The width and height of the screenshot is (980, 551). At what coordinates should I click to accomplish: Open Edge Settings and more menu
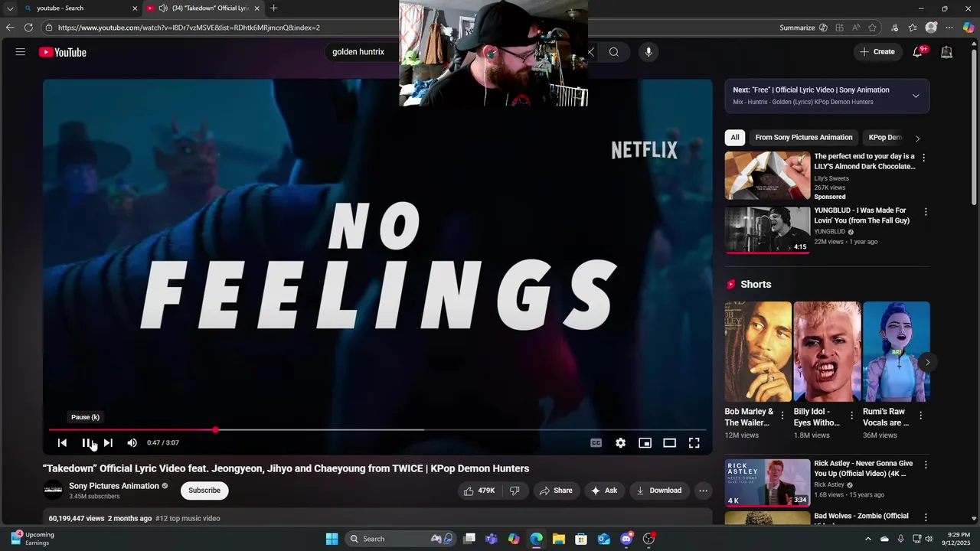[x=949, y=28]
